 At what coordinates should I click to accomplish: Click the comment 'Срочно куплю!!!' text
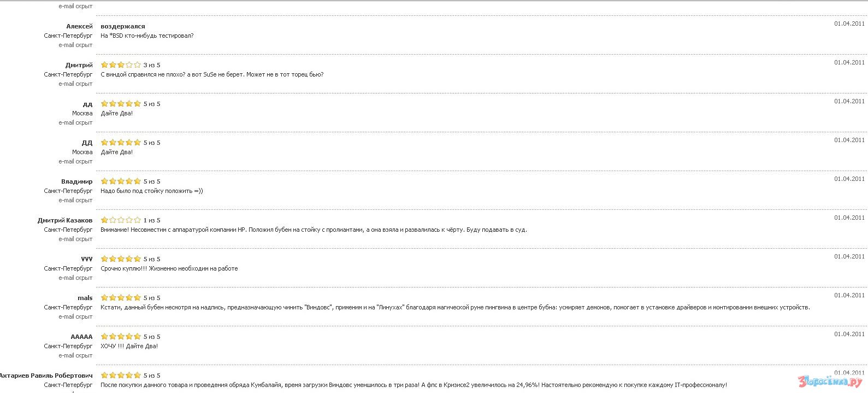[x=169, y=268]
